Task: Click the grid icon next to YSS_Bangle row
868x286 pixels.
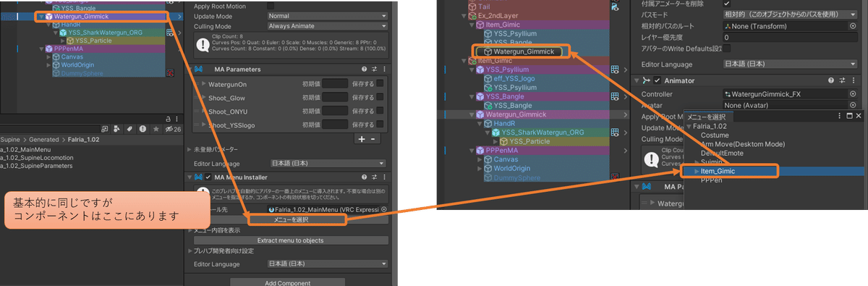Action: pyautogui.click(x=614, y=96)
